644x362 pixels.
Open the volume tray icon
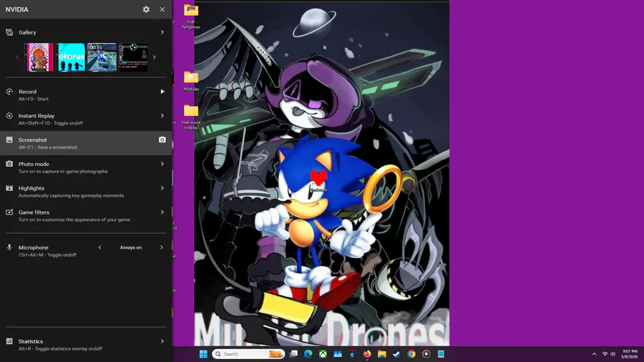(x=613, y=354)
